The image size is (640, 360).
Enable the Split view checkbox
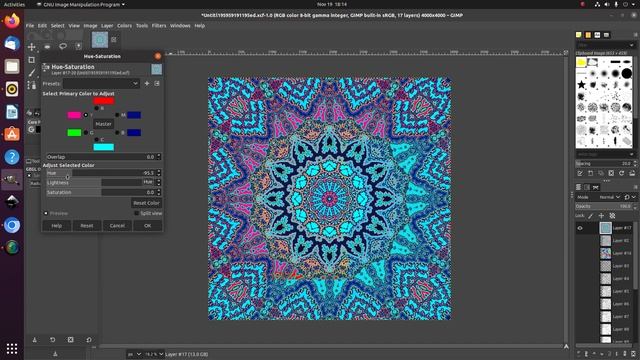pos(136,213)
